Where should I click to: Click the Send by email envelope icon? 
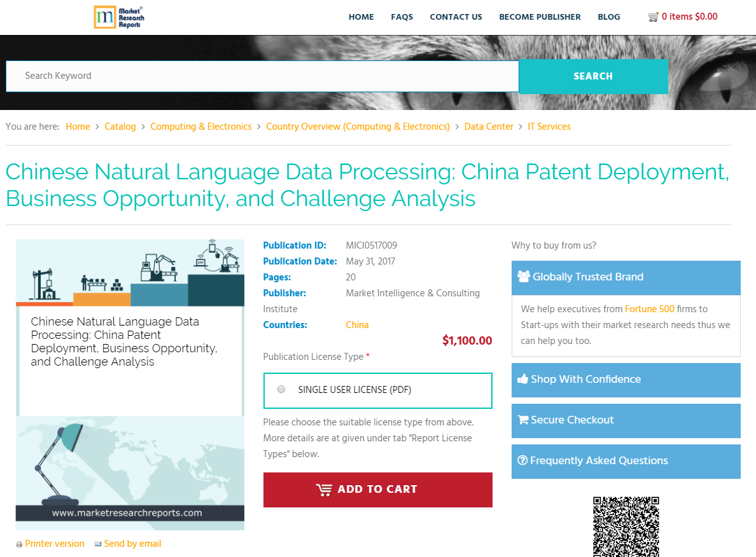click(99, 544)
